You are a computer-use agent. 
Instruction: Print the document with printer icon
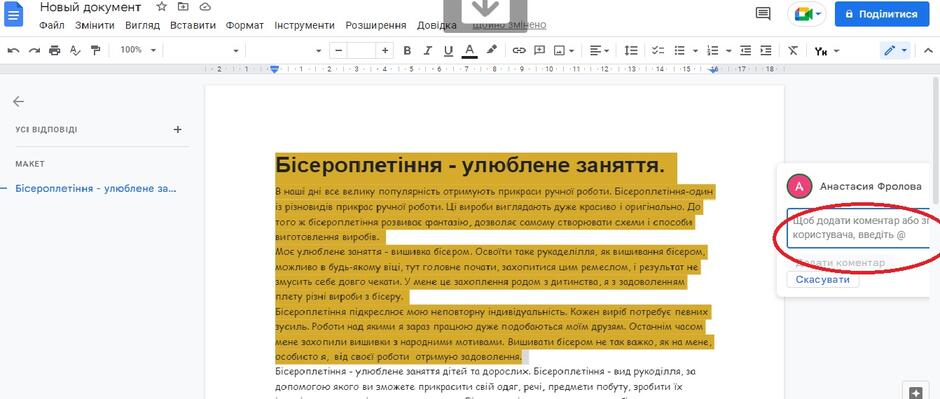coord(55,51)
